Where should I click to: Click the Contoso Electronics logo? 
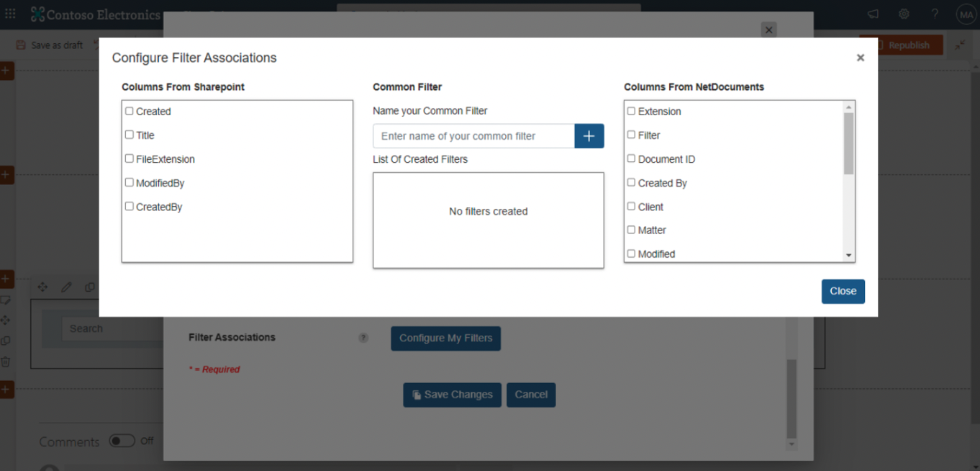coord(96,14)
